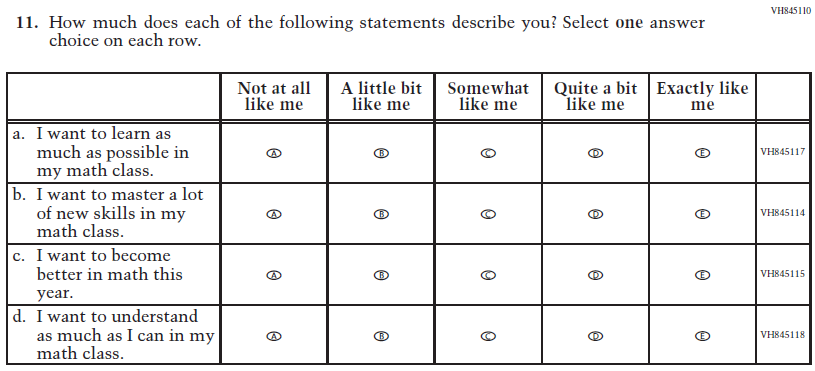Pick bubble C for understanding math class
The image size is (815, 371).
click(488, 336)
